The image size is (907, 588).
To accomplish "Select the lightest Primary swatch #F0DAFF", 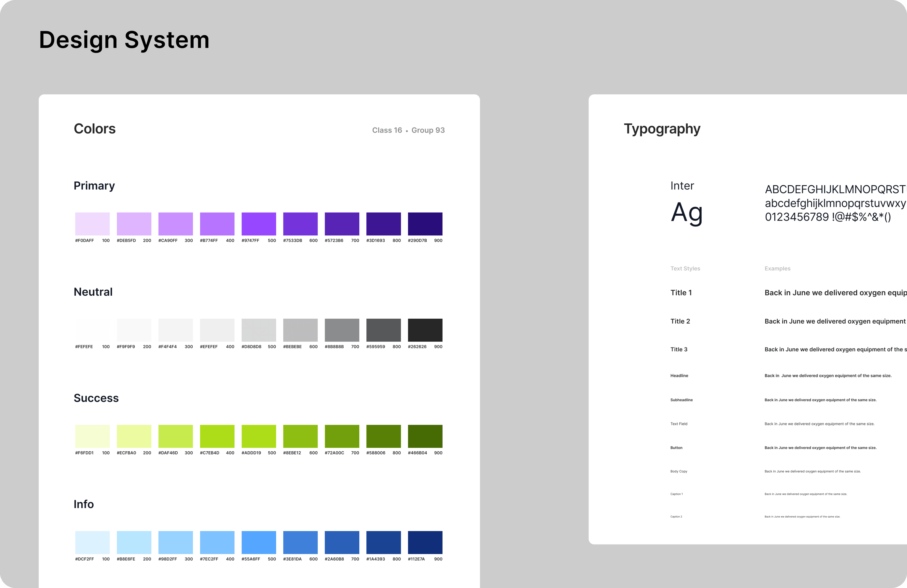I will (x=92, y=224).
